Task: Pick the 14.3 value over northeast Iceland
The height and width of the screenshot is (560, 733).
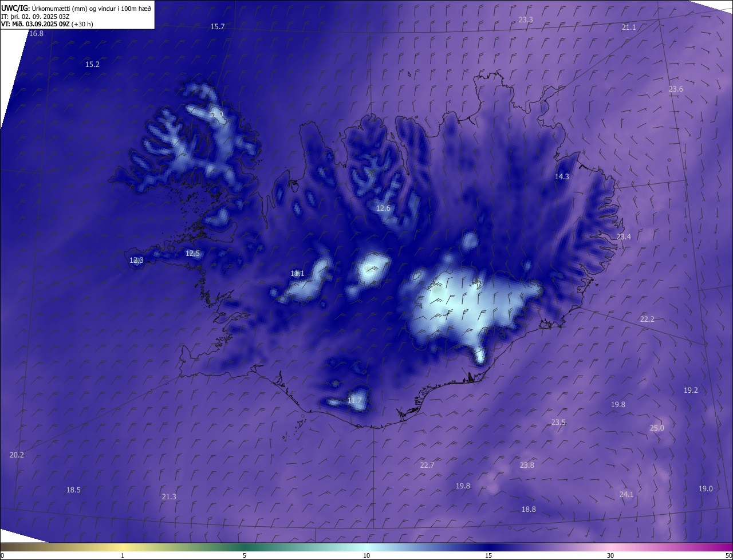Action: click(x=562, y=177)
